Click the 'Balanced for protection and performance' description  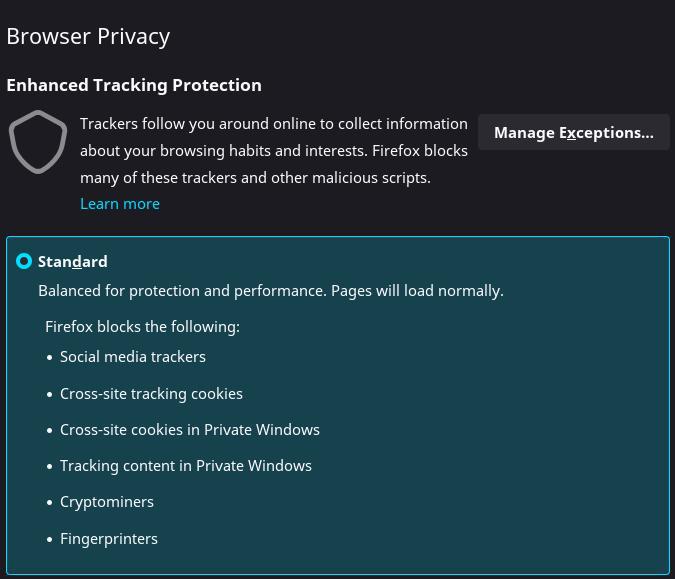click(271, 290)
